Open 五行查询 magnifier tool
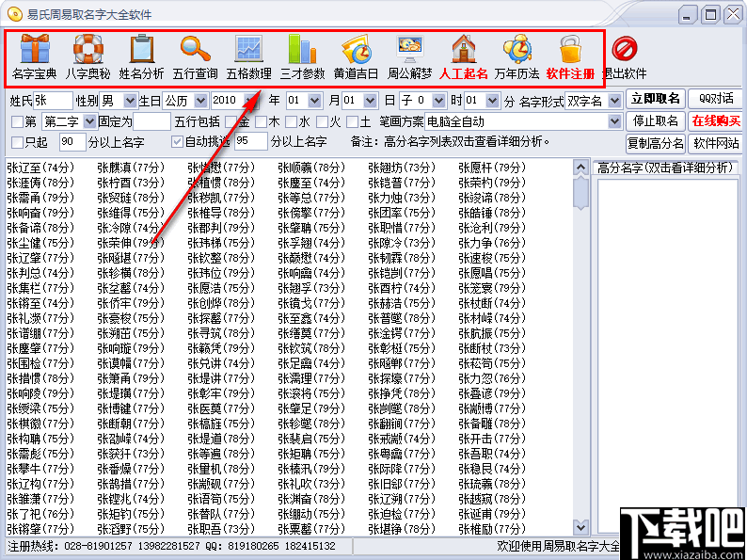The height and width of the screenshot is (560, 747). (x=196, y=49)
